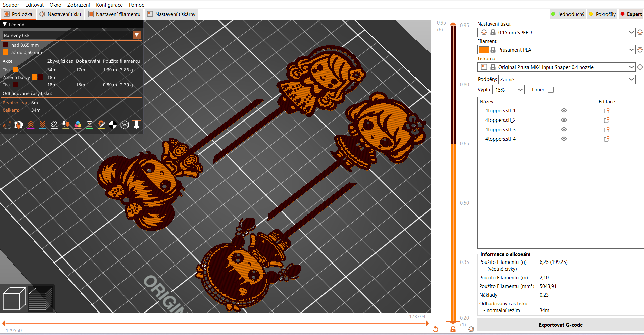Select the 4toppers.stl_3 object row
Viewport: 644px width, 335px height.
coord(560,130)
